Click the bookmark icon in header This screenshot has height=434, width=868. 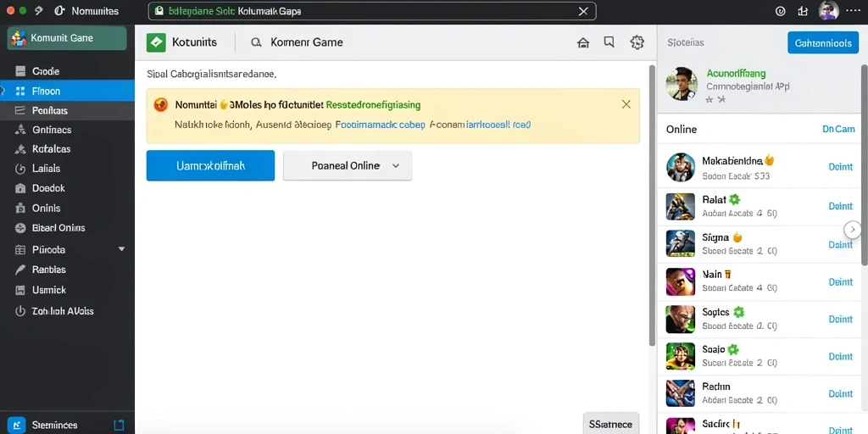(x=609, y=42)
